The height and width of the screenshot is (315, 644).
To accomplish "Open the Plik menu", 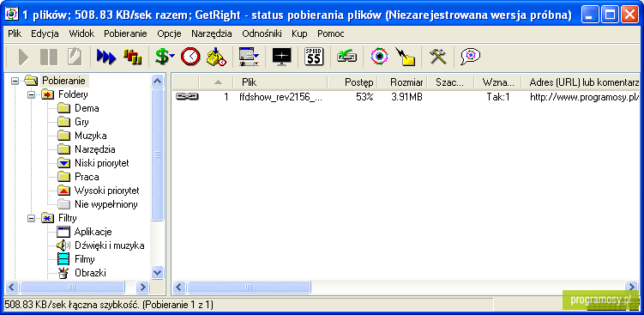I will tap(15, 33).
